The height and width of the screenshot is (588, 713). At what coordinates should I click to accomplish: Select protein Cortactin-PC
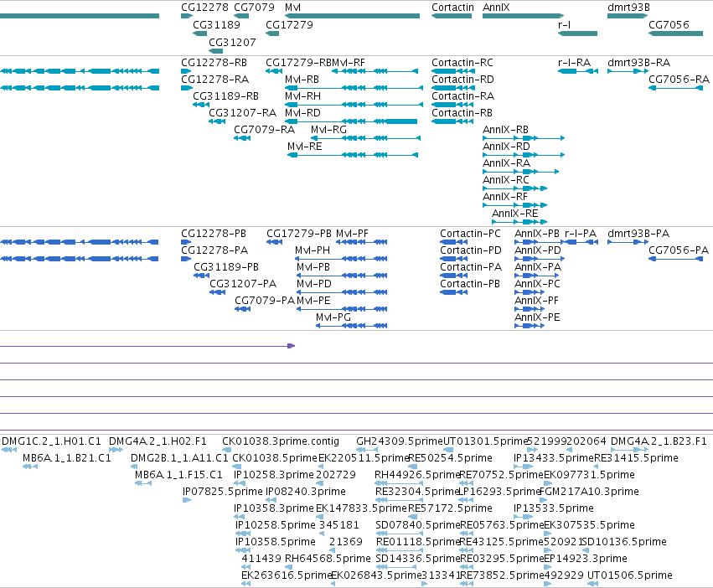point(453,242)
